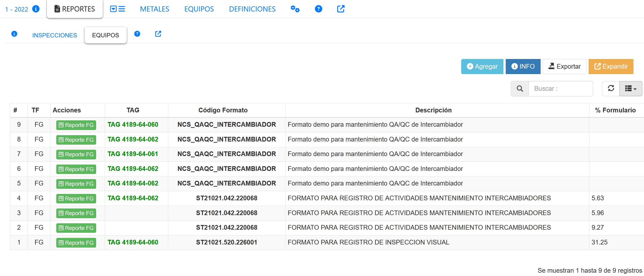Click the magnifier search icon
The width and height of the screenshot is (644, 276).
[x=519, y=89]
